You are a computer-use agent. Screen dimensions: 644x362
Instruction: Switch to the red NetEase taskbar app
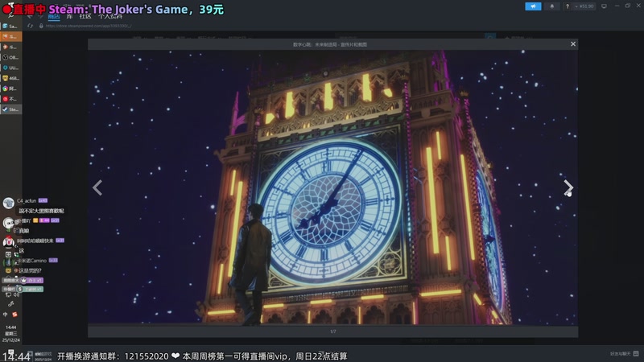click(11, 99)
